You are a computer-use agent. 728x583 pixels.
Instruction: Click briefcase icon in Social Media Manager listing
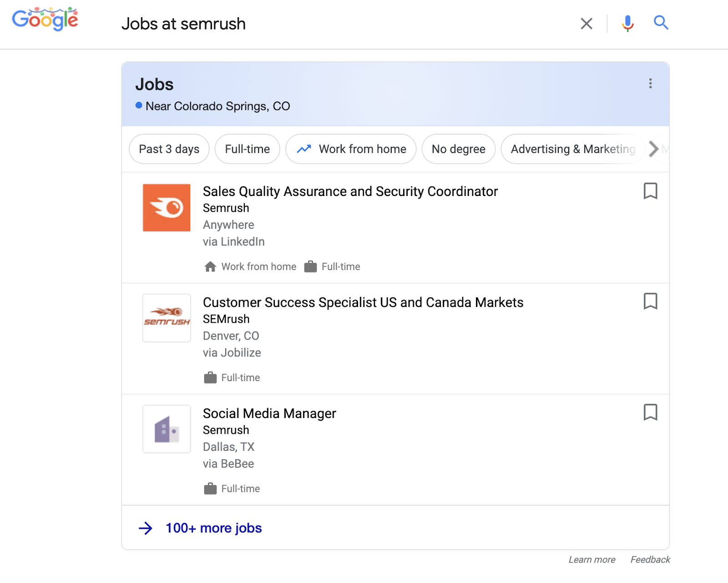click(x=210, y=488)
